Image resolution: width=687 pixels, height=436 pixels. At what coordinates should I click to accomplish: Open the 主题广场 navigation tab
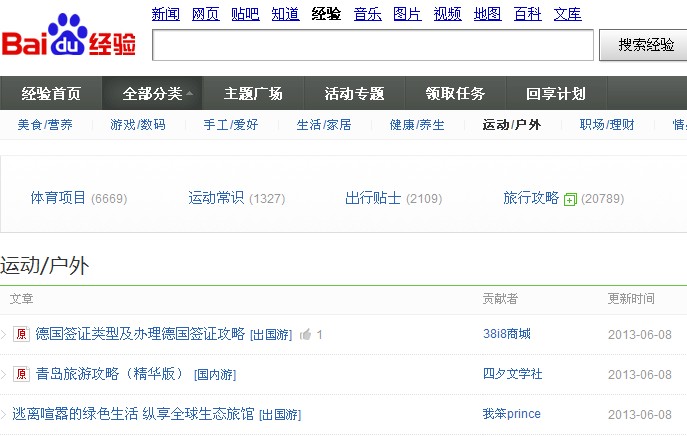point(253,94)
